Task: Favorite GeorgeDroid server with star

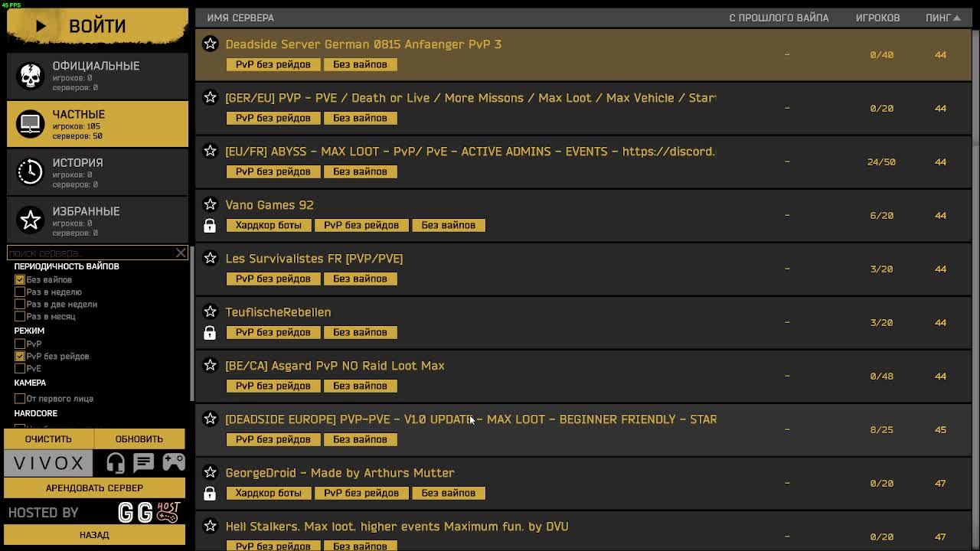Action: (210, 472)
